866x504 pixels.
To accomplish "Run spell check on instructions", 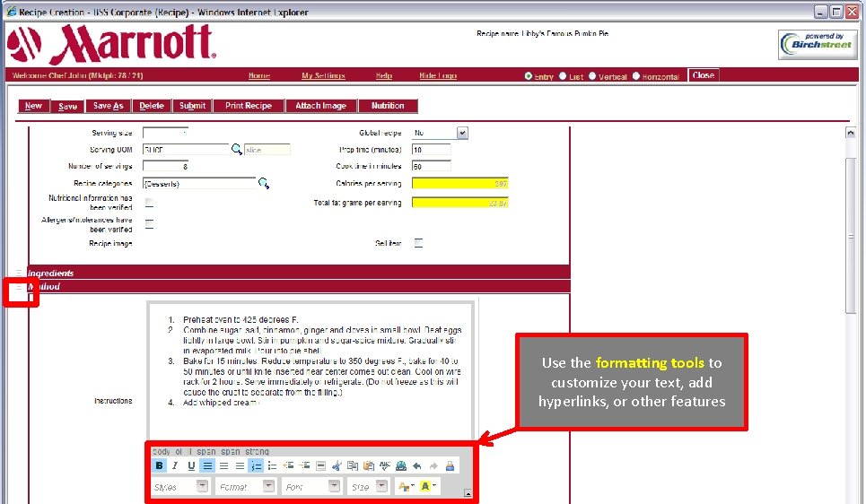I will pos(385,466).
